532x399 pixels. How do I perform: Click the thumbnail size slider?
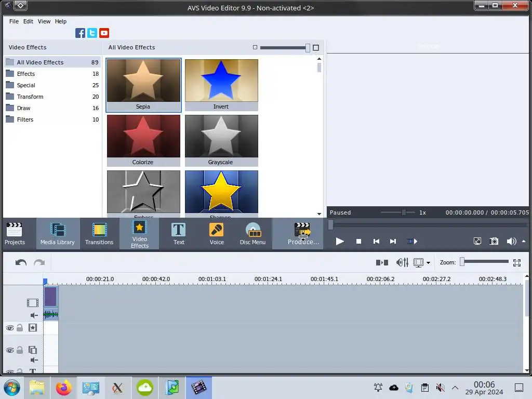(x=285, y=48)
